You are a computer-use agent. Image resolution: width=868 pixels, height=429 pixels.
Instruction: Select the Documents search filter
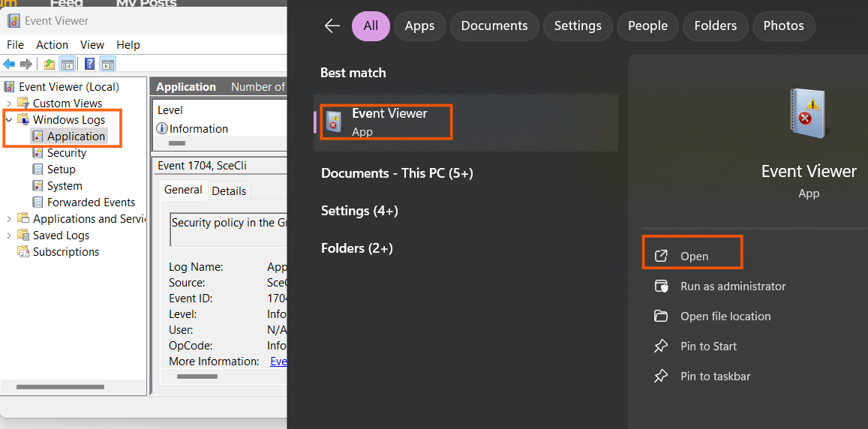point(494,26)
